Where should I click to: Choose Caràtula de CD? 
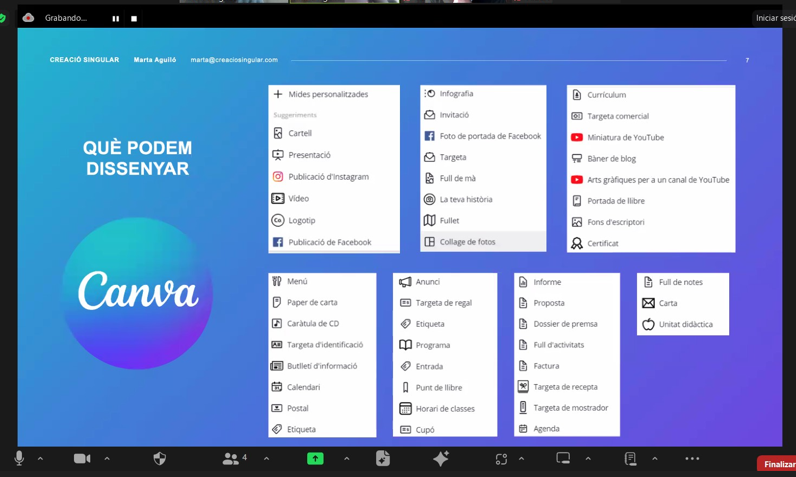[306, 323]
